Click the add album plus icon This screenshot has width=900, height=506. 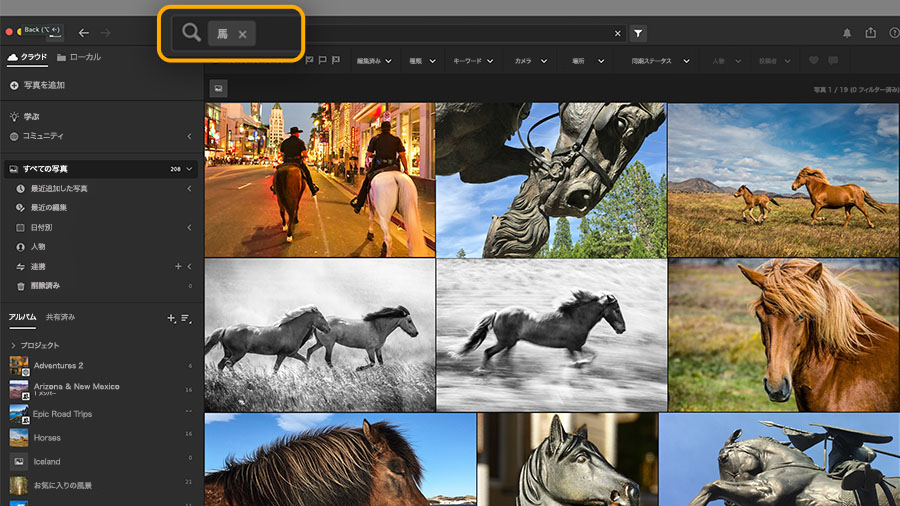pos(170,318)
